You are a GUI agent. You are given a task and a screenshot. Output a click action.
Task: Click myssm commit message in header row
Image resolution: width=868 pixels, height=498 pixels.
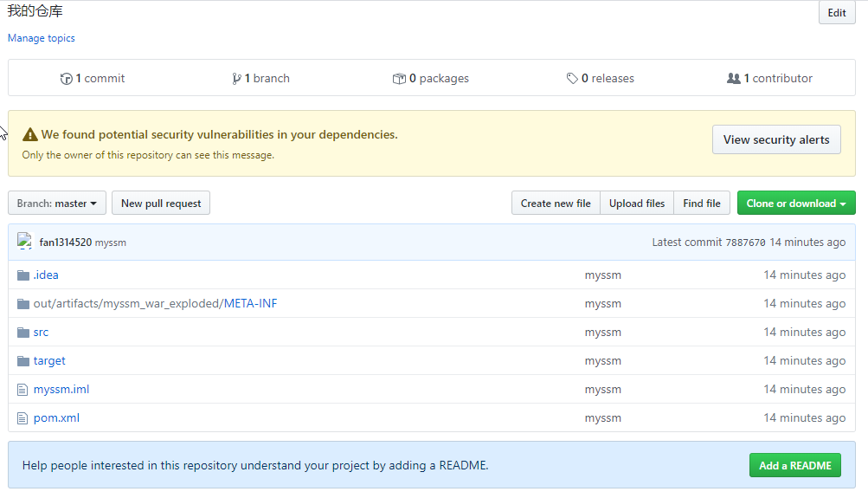pos(111,243)
